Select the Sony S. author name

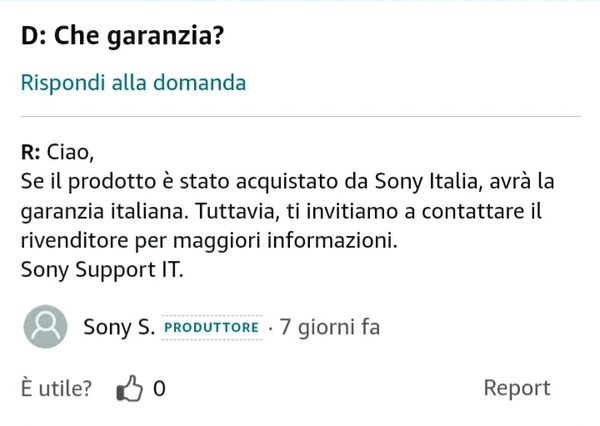pos(118,327)
